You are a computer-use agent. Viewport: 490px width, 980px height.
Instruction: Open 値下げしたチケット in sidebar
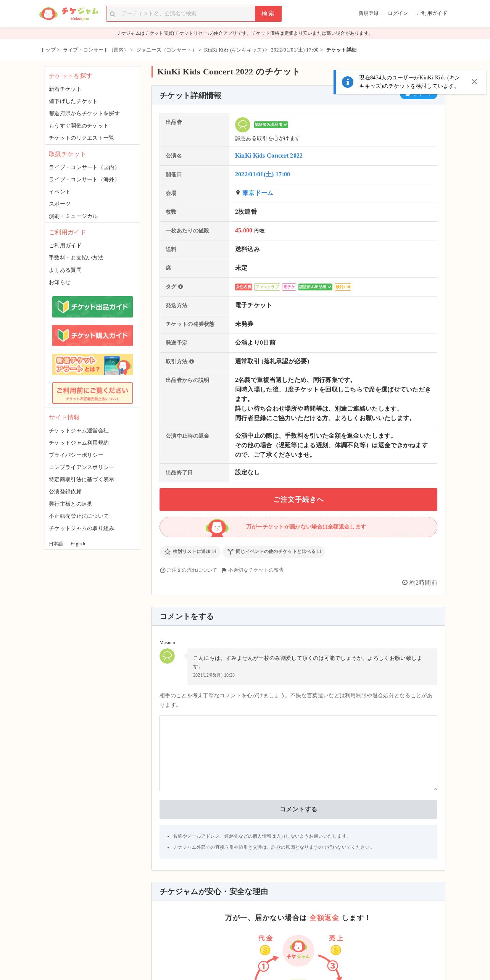click(73, 101)
